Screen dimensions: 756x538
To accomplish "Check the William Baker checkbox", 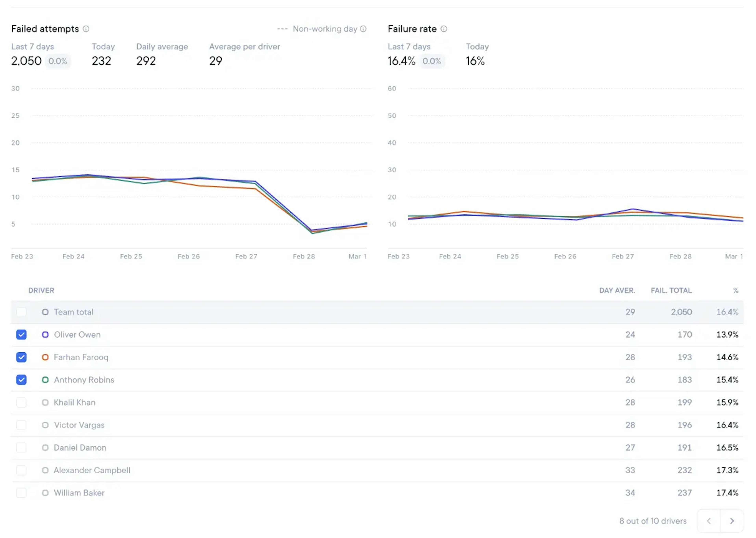I will 21,493.
